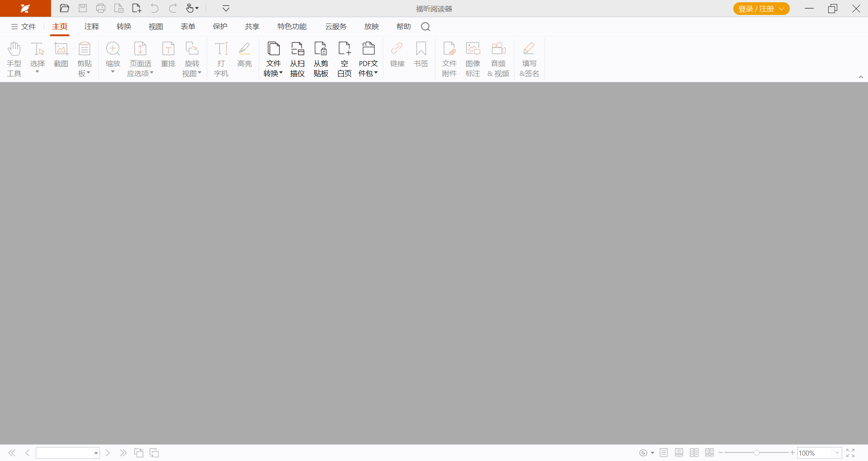
Task: Click the 链接 link tool
Action: point(397,55)
